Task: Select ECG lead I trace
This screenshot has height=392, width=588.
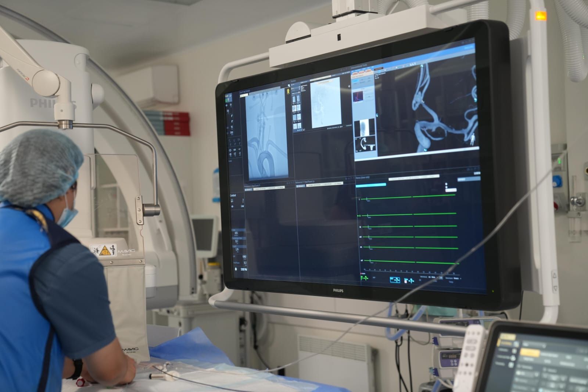Action: [x=407, y=197]
